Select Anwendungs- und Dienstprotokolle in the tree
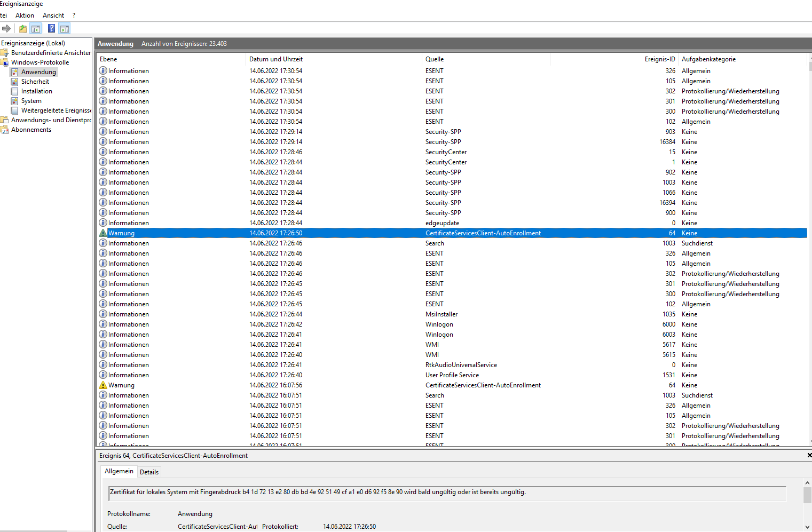Image resolution: width=812 pixels, height=532 pixels. [x=51, y=120]
